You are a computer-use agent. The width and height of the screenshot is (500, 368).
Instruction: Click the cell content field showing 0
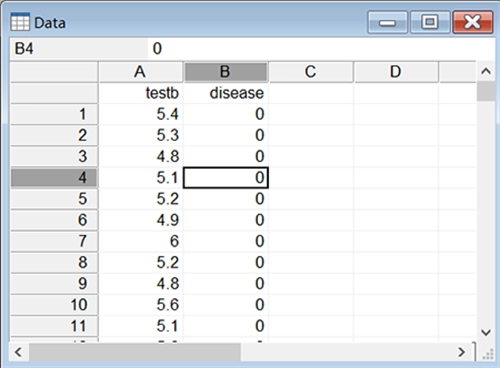click(x=321, y=49)
